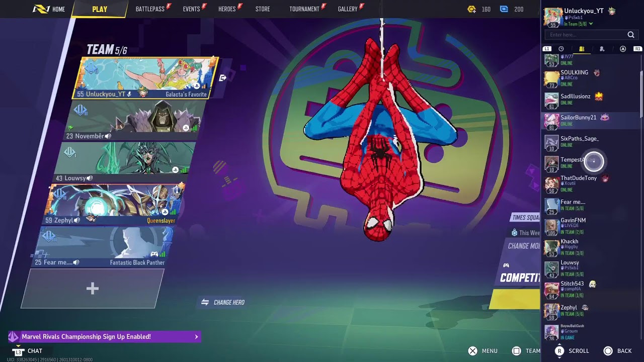
Task: Select friend BayouBallGush
Action: pos(591,332)
